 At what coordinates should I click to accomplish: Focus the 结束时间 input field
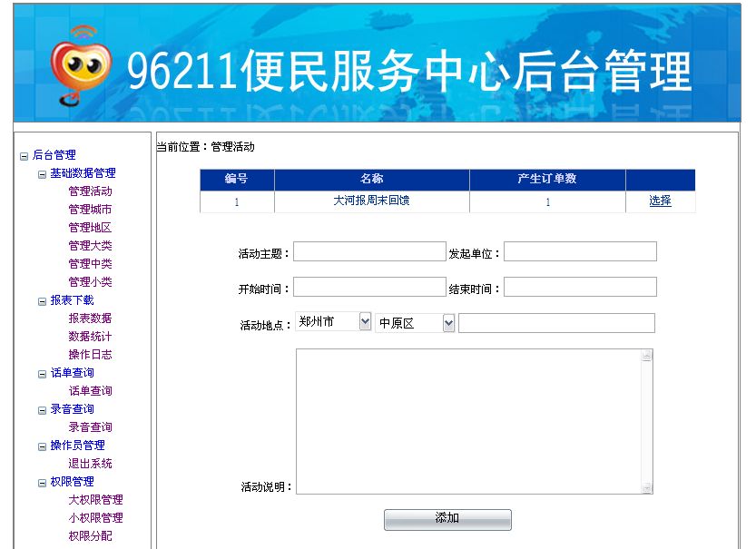coord(580,287)
